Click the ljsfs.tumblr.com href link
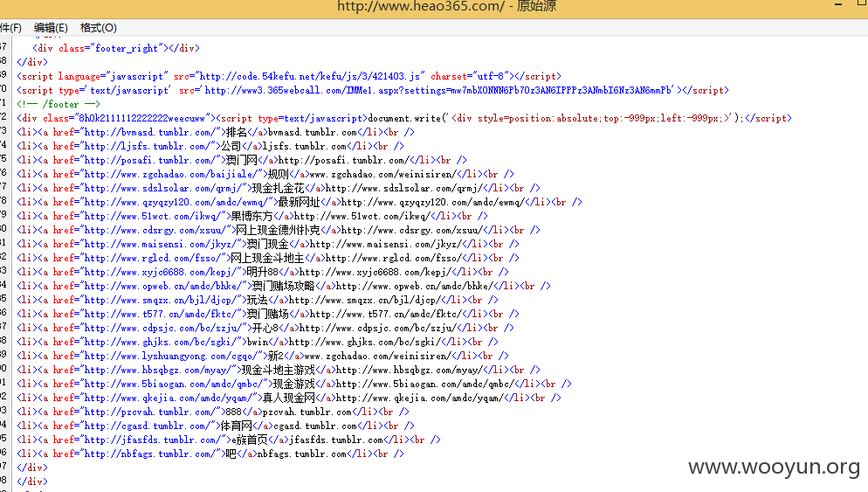Screen dimensions: 868x492 tap(145, 146)
